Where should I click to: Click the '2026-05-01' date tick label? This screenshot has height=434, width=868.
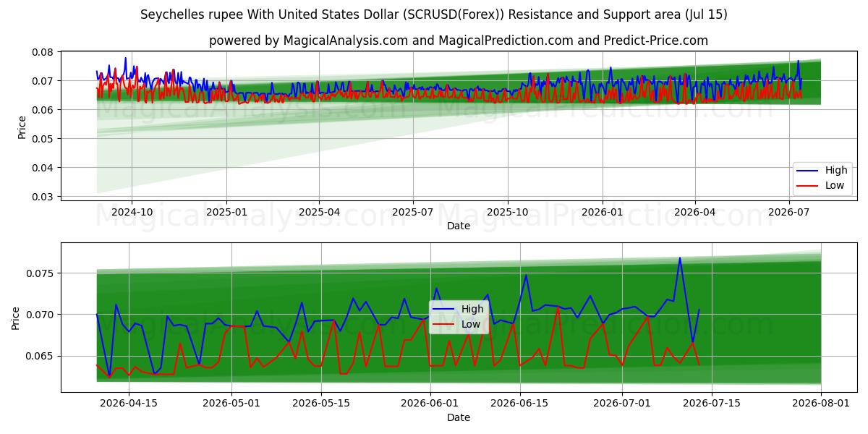click(x=232, y=404)
